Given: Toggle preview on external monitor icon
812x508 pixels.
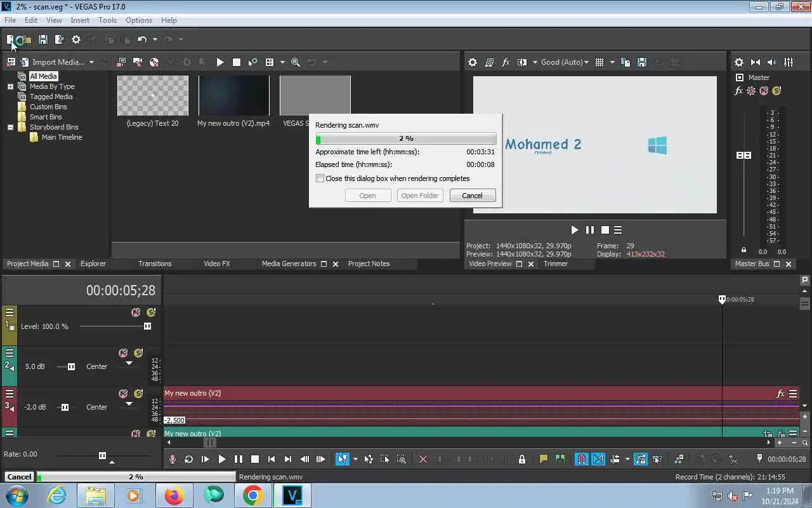Looking at the screenshot, I should [x=489, y=62].
